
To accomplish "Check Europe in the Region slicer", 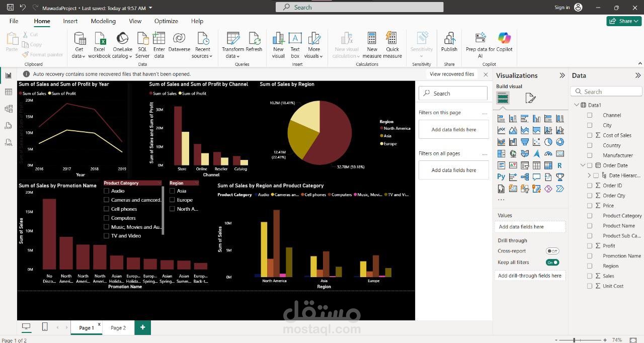I will 172,200.
